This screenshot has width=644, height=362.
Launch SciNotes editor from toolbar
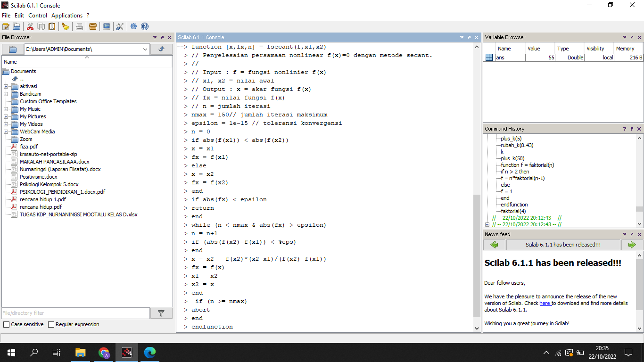tap(6, 26)
